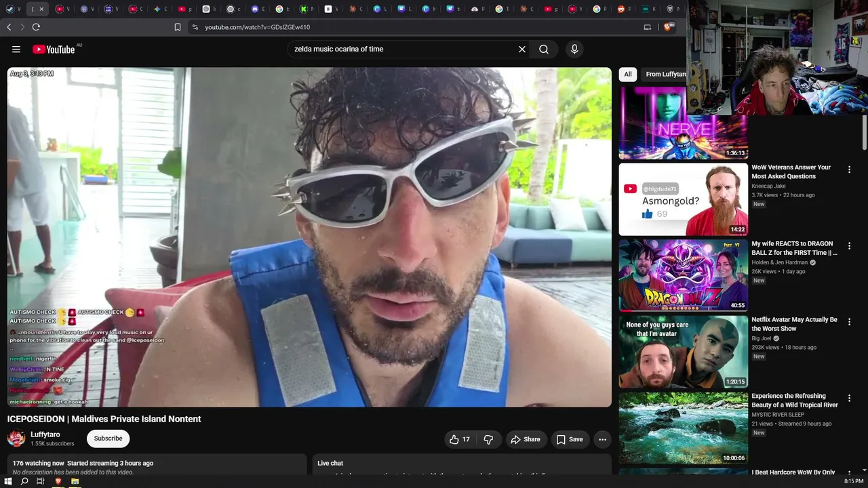Open the Brave Shields icon
Image resolution: width=868 pixels, height=488 pixels.
tap(669, 27)
